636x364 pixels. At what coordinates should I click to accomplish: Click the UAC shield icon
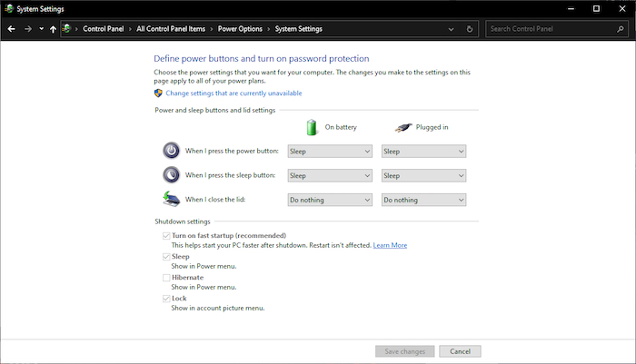click(158, 93)
